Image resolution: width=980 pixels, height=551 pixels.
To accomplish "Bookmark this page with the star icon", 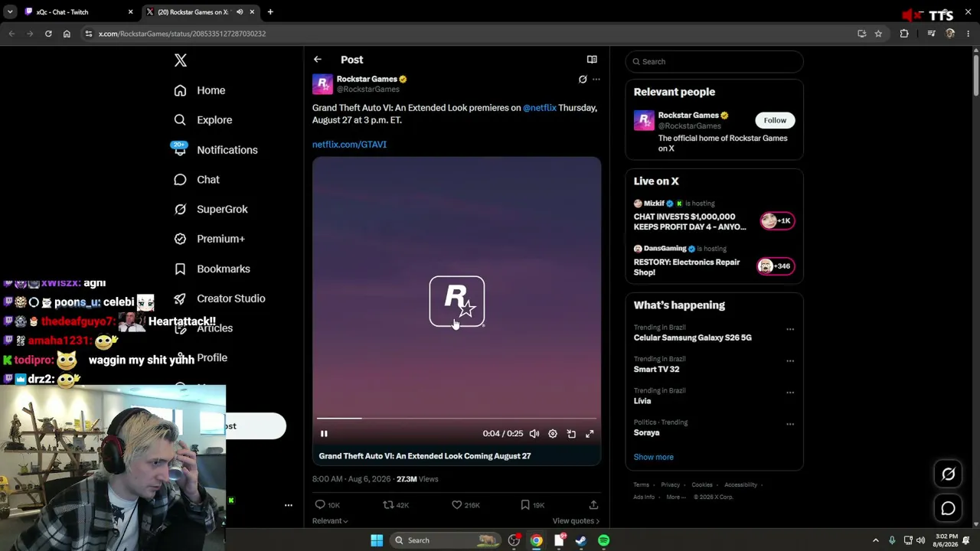I will [878, 34].
